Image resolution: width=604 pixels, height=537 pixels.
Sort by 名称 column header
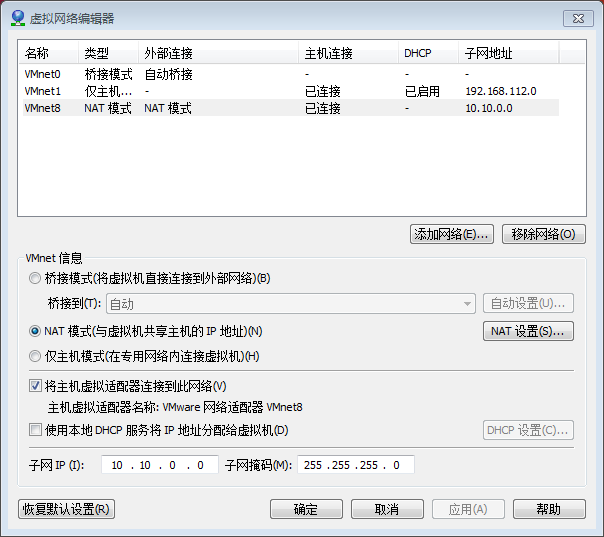pos(49,53)
